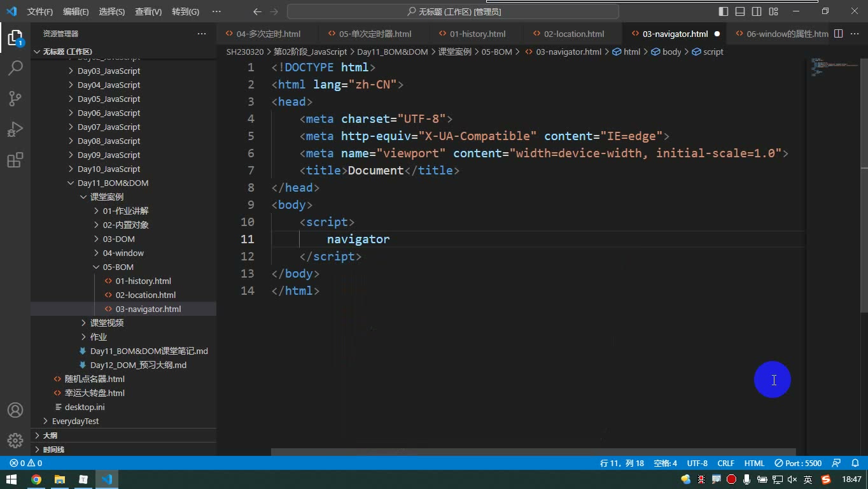Open the Run and Debug view

coord(15,129)
